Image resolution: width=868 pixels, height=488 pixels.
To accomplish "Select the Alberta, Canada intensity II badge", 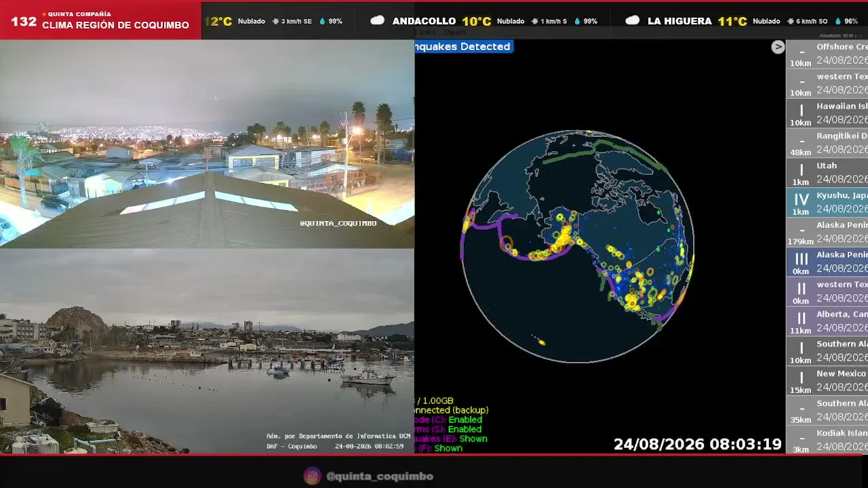I will pos(801,322).
